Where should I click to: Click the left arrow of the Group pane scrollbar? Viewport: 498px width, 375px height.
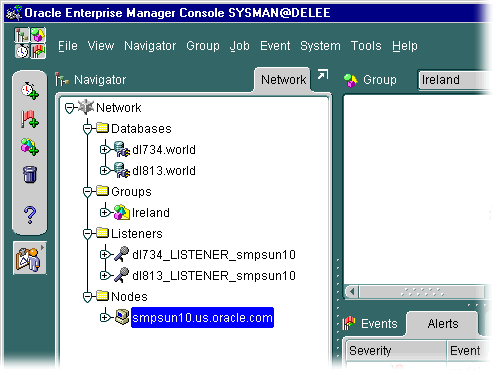[x=352, y=292]
